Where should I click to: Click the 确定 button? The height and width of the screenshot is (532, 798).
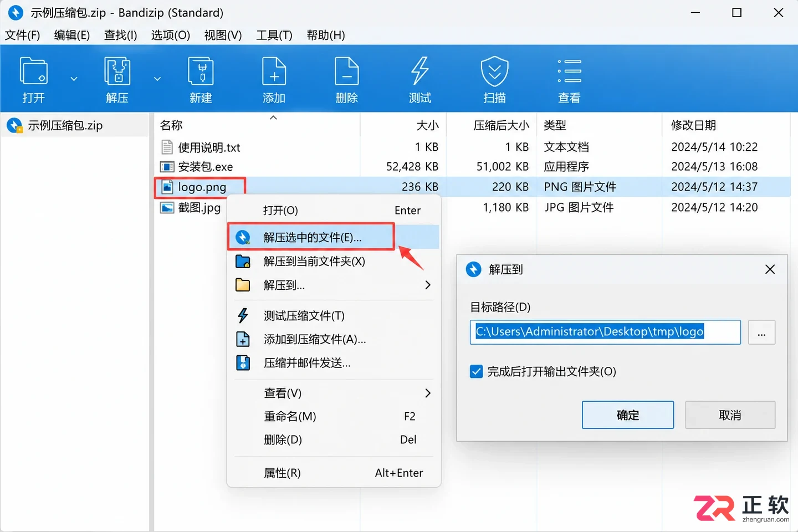[x=628, y=415]
